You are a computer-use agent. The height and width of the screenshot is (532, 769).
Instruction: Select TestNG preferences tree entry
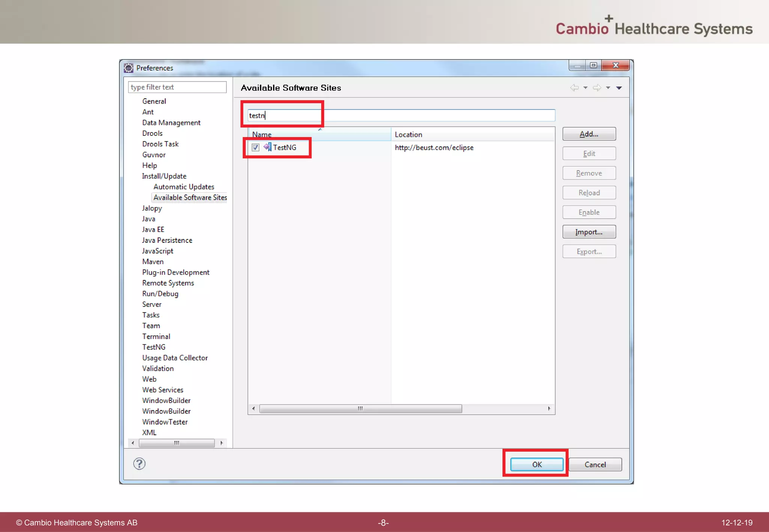pyautogui.click(x=154, y=347)
